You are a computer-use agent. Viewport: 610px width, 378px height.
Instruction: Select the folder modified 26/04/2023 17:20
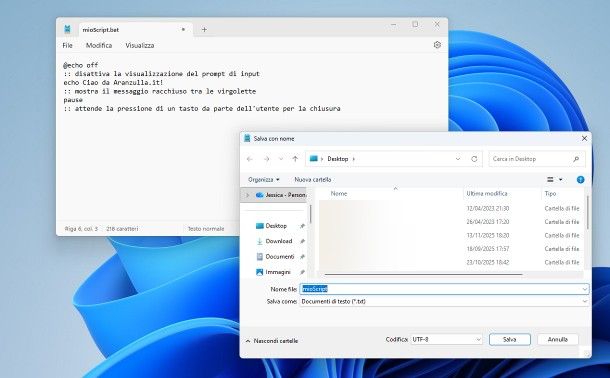(451, 222)
